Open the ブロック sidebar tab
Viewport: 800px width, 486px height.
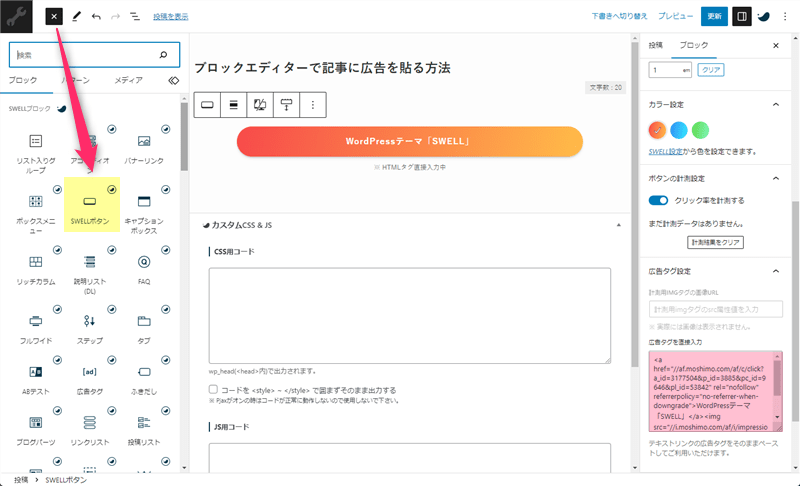694,45
